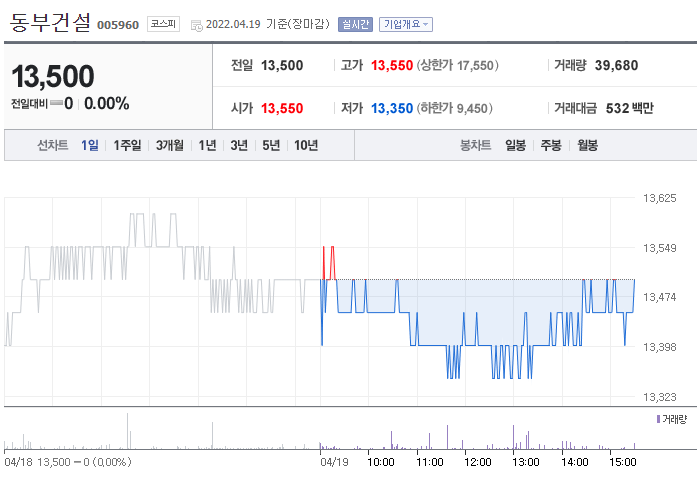This screenshot has width=697, height=480.
Task: Click the 13,323 y-axis label
Action: (x=659, y=397)
